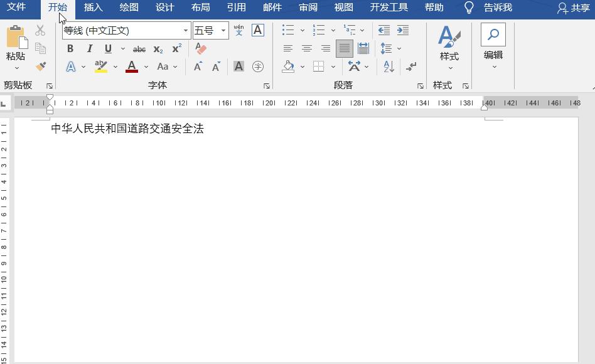Expand the text highlight color options
This screenshot has width=595, height=364.
tap(114, 65)
